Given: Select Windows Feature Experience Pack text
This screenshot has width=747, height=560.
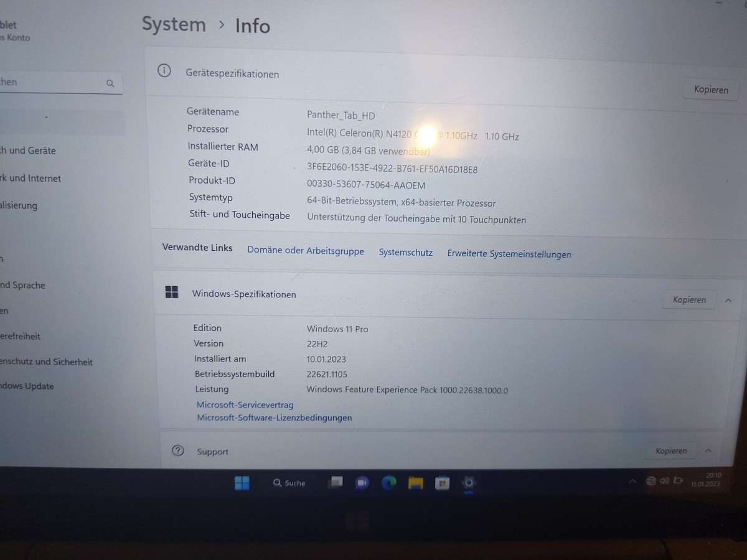Looking at the screenshot, I should 407,390.
